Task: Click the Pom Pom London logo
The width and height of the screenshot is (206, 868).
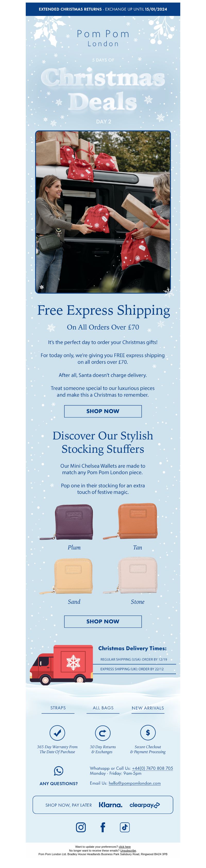Action: (x=103, y=38)
